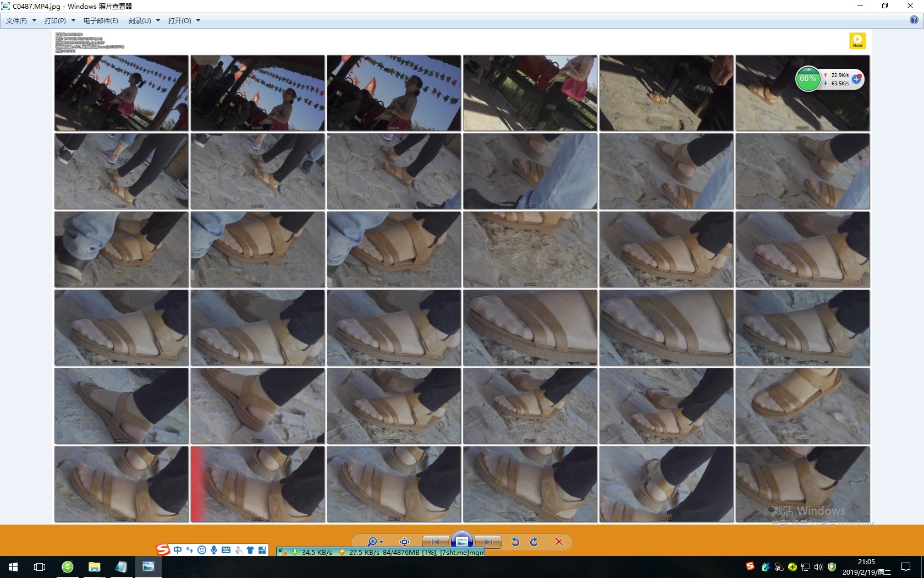Open the help question mark icon
The image size is (924, 578).
click(914, 20)
